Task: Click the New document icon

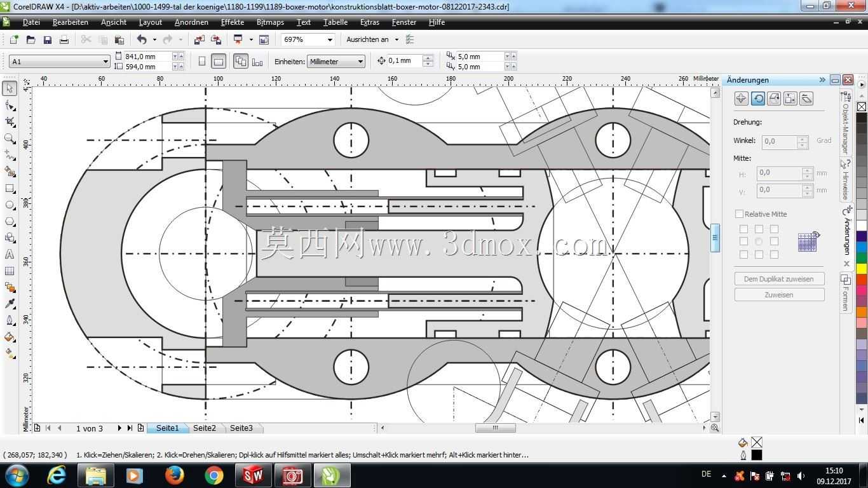Action: pyautogui.click(x=14, y=39)
